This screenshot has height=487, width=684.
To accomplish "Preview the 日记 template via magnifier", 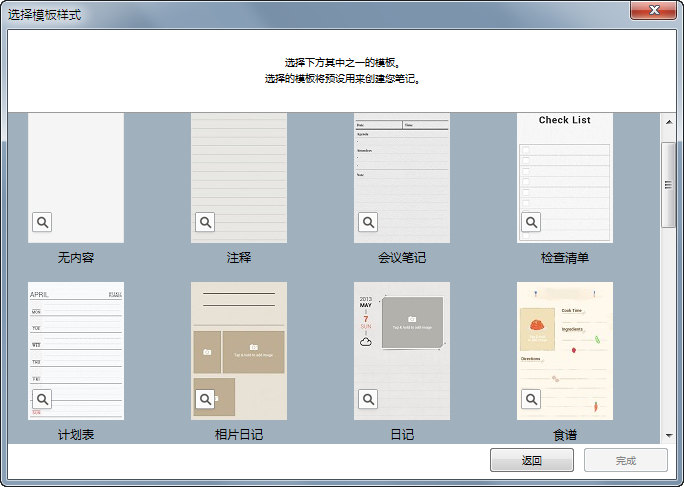I will tap(368, 399).
